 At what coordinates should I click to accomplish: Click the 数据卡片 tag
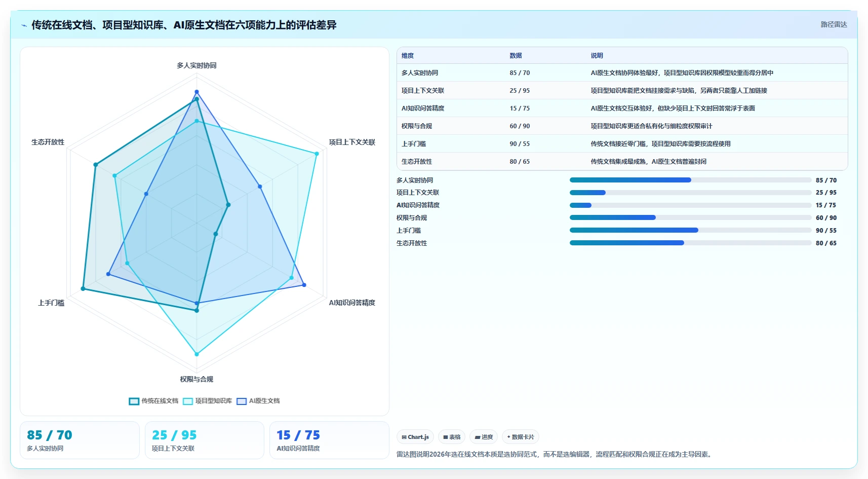(521, 437)
